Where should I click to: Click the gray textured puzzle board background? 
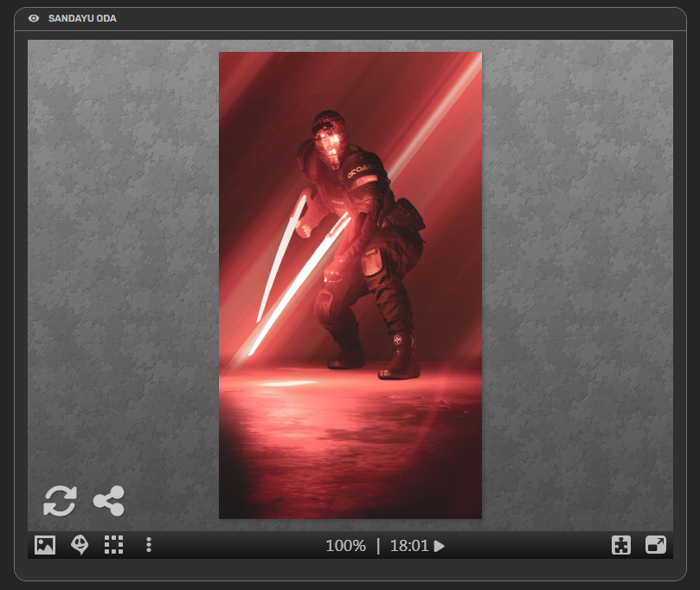pyautogui.click(x=121, y=260)
